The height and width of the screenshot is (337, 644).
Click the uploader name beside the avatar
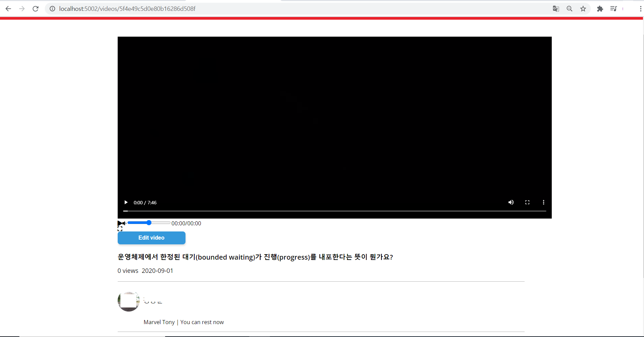coord(153,301)
